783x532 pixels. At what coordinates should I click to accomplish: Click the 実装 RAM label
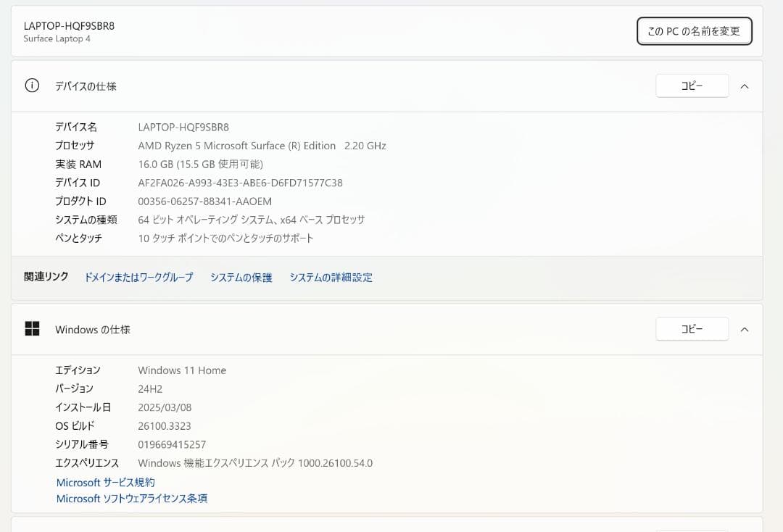click(78, 165)
